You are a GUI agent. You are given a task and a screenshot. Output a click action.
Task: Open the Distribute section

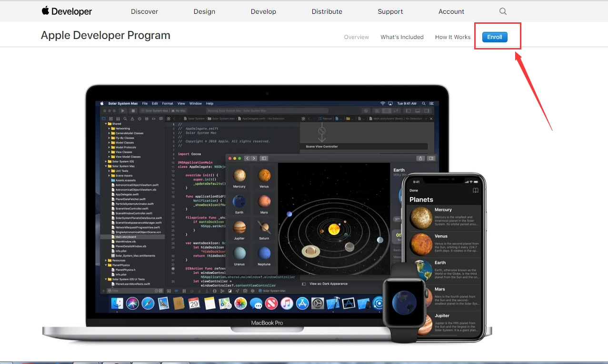pos(327,11)
